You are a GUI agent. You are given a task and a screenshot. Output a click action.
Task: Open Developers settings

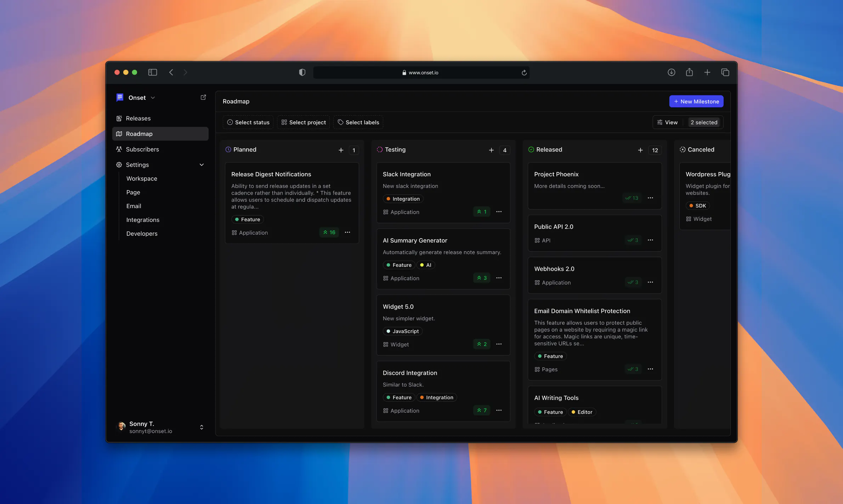point(142,234)
